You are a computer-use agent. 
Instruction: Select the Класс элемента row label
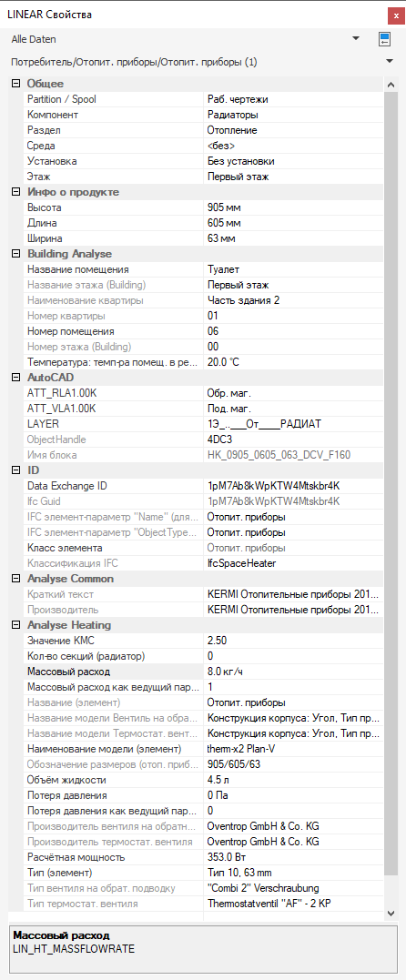[65, 548]
